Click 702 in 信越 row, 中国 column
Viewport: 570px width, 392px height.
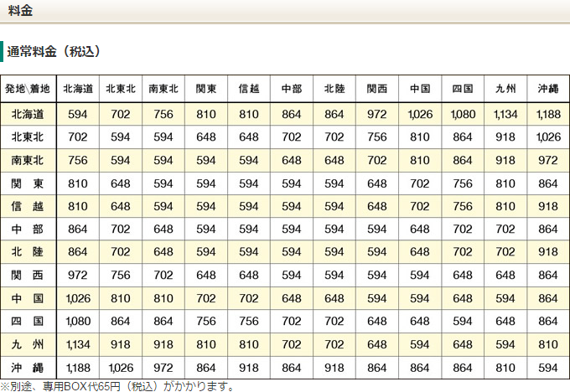point(420,206)
